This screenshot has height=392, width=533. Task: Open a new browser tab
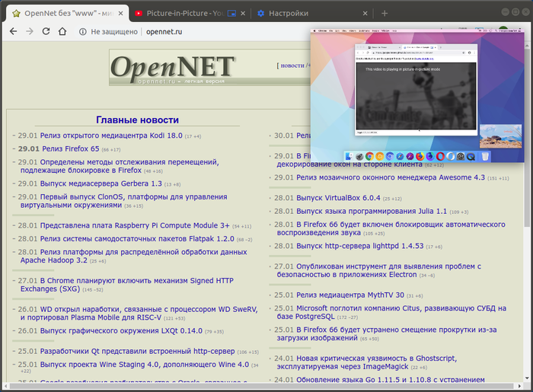384,13
